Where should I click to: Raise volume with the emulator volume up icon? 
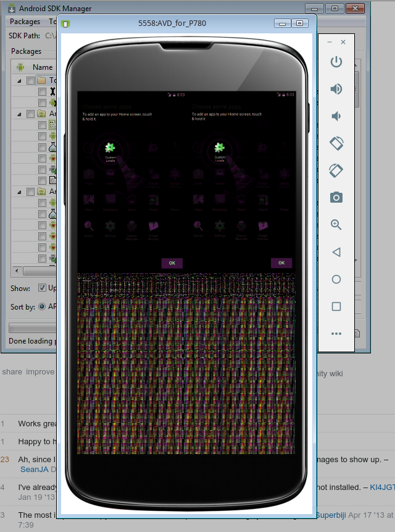pos(336,89)
